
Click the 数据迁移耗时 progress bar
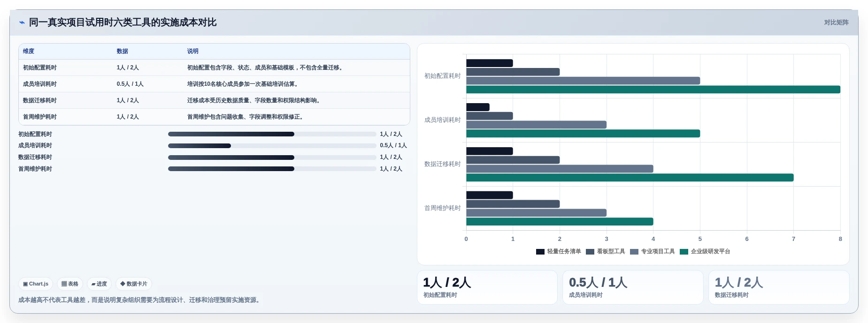272,158
